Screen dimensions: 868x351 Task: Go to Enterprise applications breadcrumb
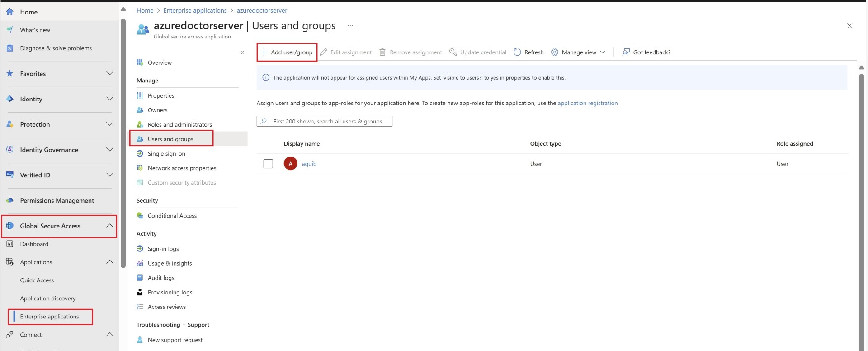point(195,10)
